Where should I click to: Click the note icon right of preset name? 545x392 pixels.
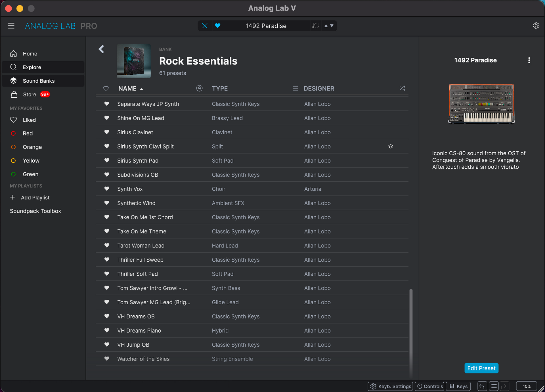[x=316, y=26]
